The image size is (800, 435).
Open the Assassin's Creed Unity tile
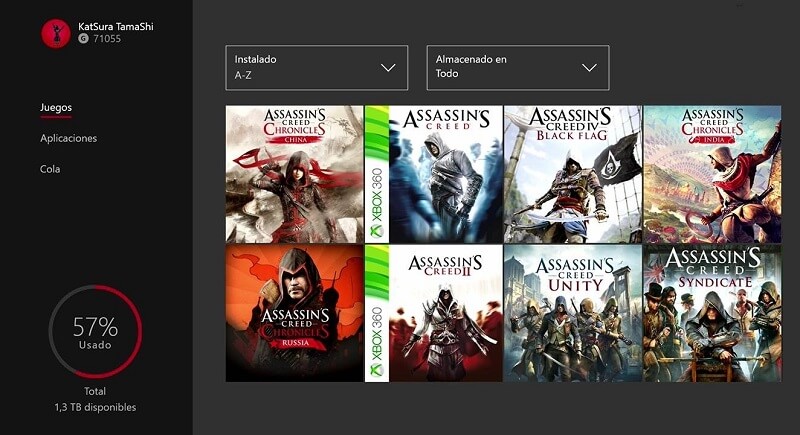pos(572,313)
